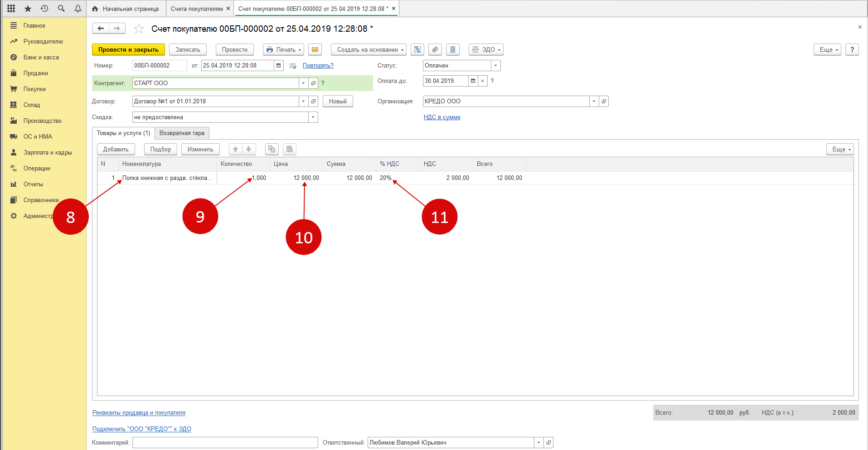Screen dimensions: 868x450
Task: Move table row up
Action: (x=236, y=149)
